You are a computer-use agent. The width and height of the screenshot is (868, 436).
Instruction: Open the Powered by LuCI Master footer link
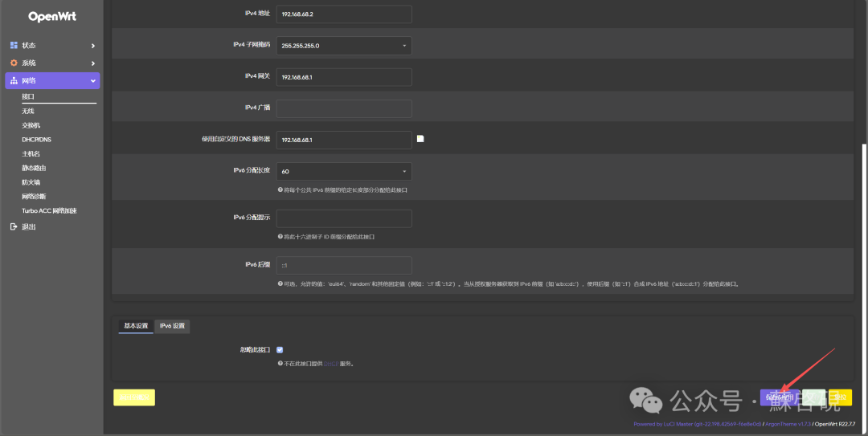[x=698, y=424]
